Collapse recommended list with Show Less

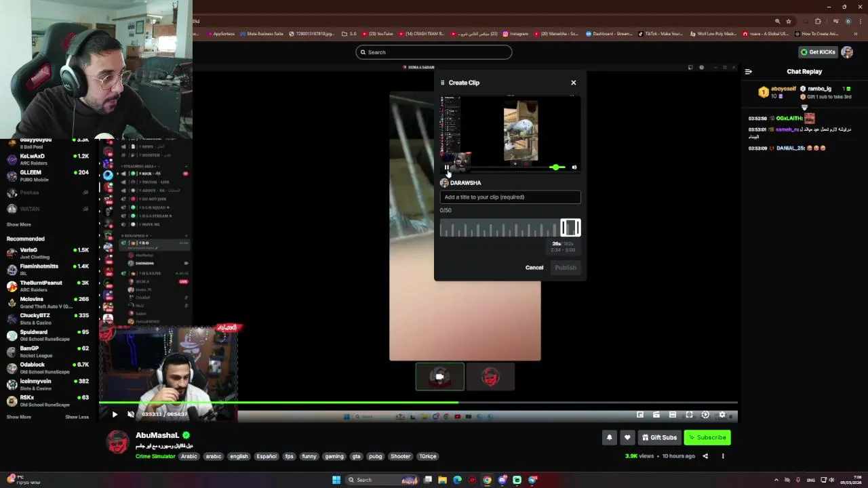click(77, 417)
